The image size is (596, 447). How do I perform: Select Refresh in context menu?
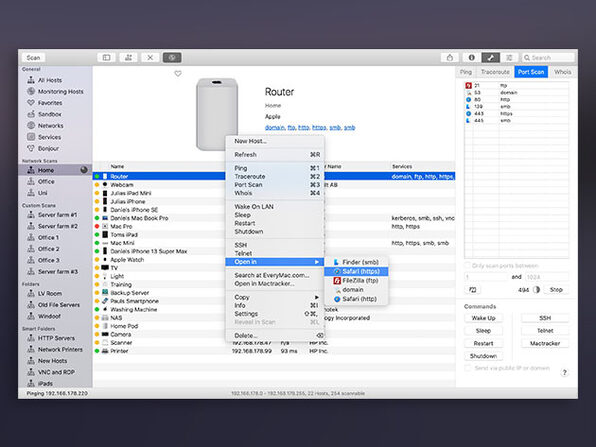click(x=275, y=155)
